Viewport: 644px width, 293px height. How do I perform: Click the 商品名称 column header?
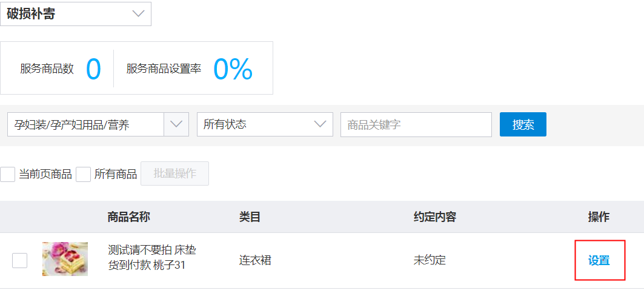(x=128, y=217)
